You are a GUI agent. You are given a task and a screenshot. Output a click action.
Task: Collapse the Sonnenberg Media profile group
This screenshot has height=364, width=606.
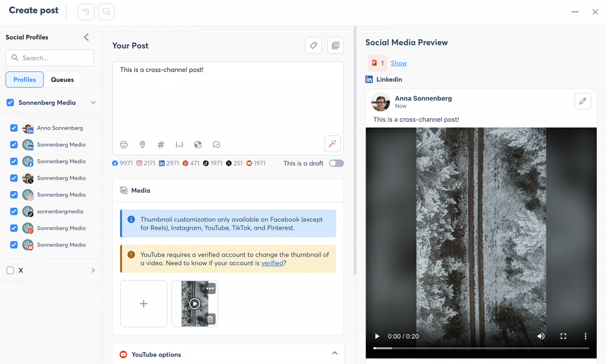coord(93,102)
